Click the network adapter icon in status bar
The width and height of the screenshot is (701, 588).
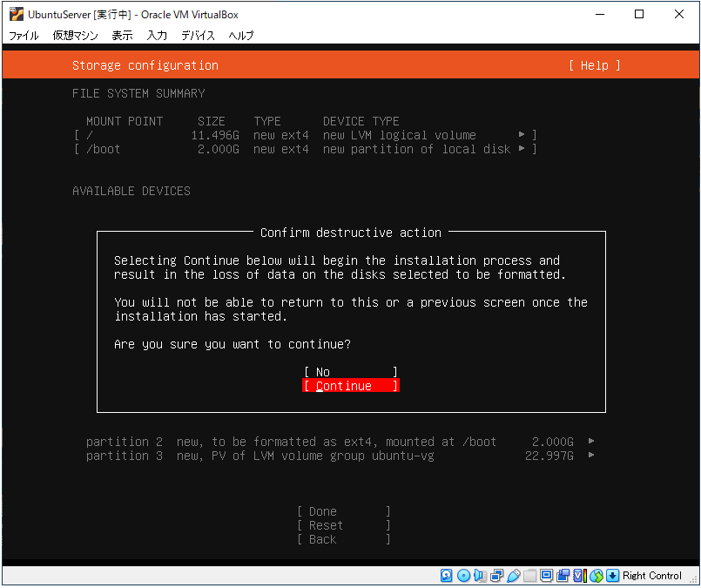pyautogui.click(x=496, y=576)
